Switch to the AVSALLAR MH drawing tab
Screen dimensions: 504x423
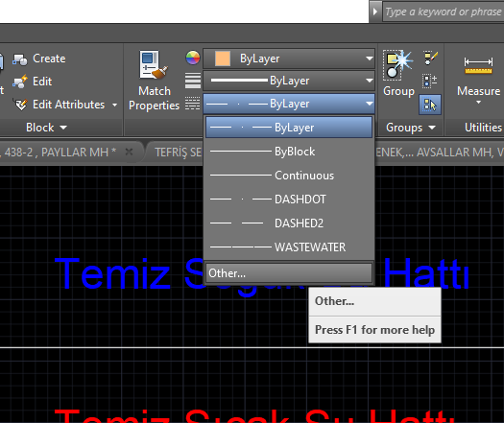tap(439, 153)
